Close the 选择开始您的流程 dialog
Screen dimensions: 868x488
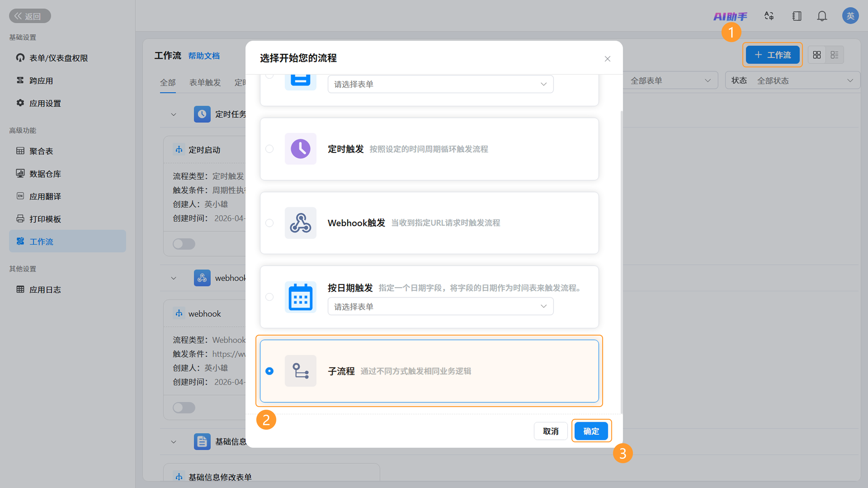[607, 59]
